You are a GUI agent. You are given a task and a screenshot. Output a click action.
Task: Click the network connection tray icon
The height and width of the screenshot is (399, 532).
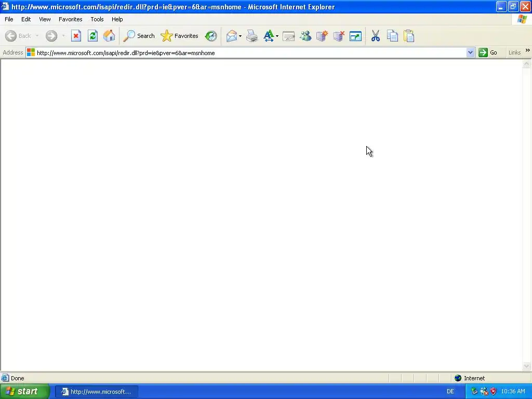pos(474,392)
